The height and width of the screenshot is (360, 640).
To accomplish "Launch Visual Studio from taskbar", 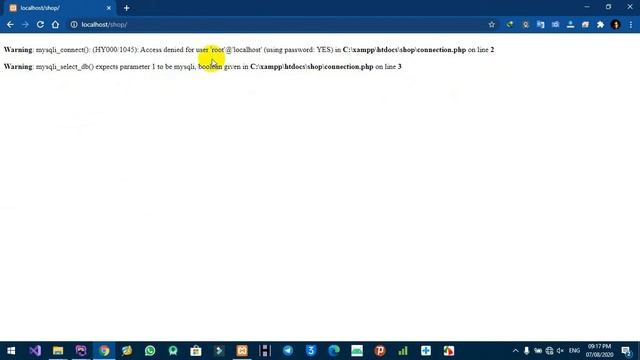I will [x=35, y=351].
